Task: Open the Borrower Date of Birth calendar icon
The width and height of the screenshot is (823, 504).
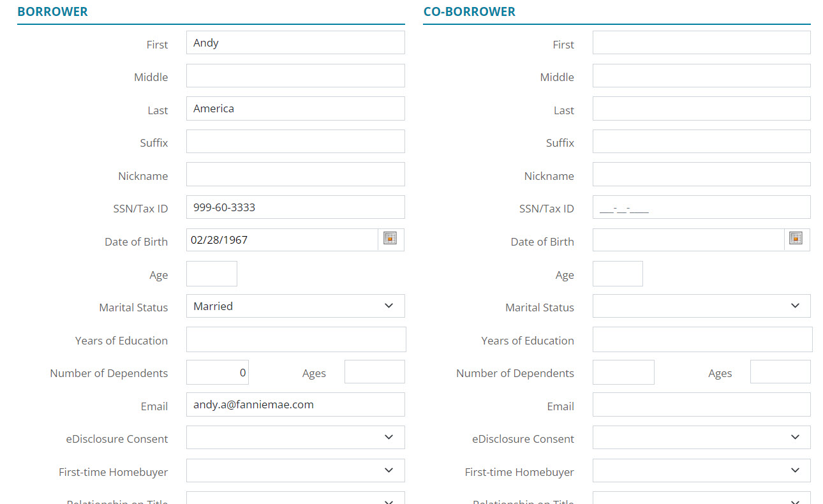Action: 390,239
